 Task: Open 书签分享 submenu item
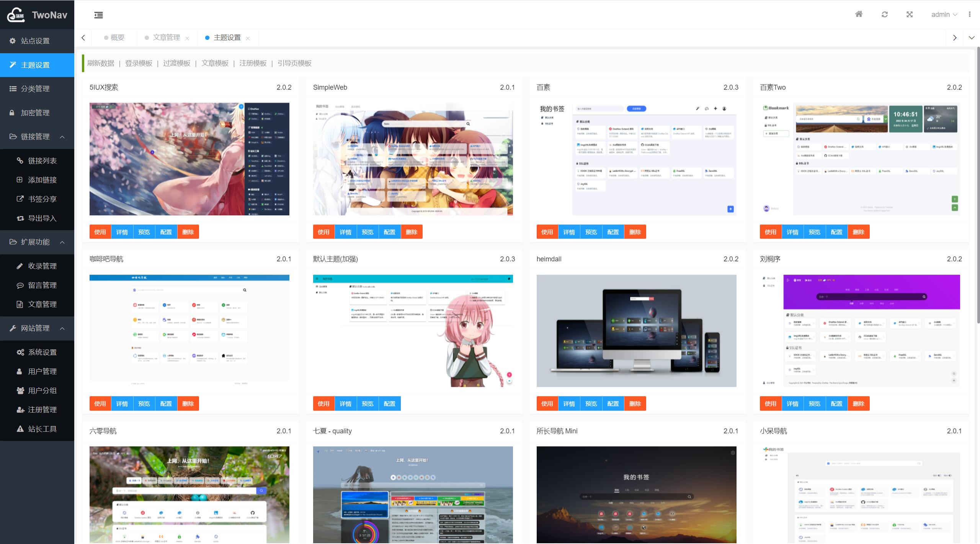coord(37,199)
